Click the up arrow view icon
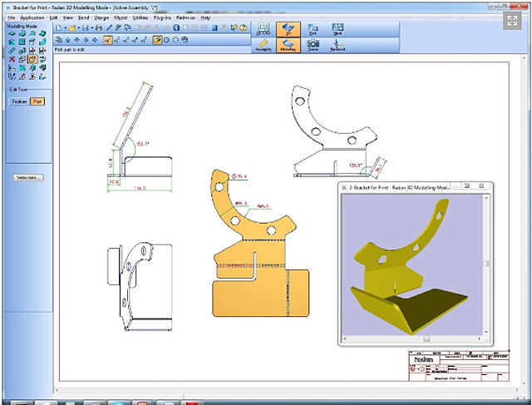The image size is (532, 405). (68, 40)
